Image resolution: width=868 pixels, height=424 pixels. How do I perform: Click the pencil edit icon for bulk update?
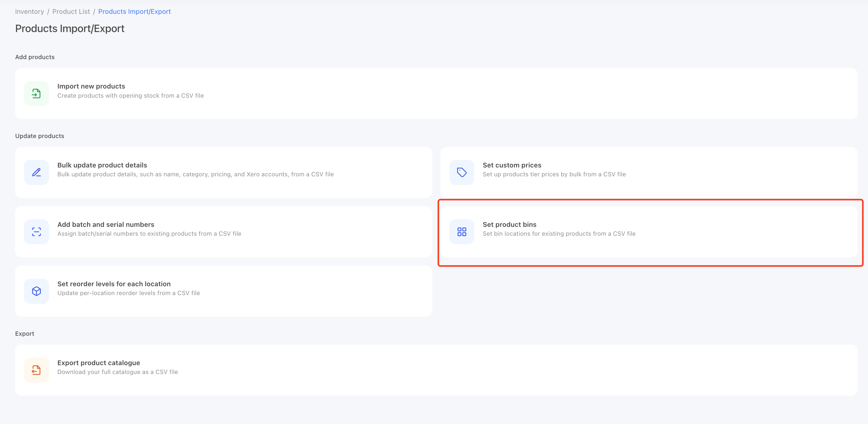(x=36, y=172)
